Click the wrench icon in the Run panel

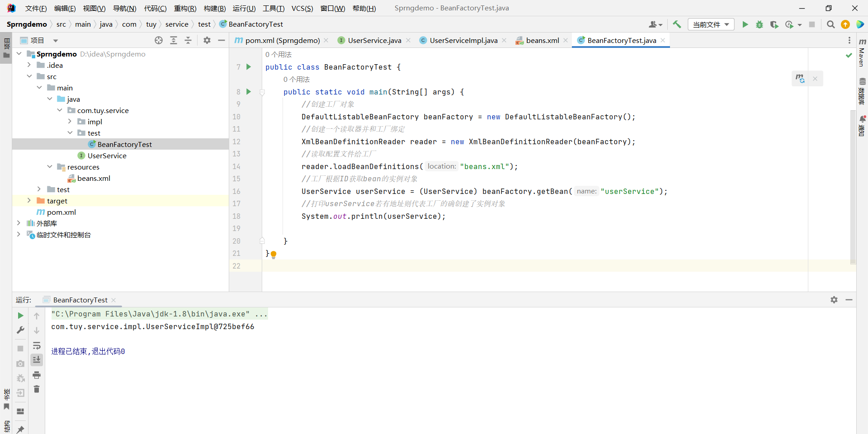tap(20, 330)
